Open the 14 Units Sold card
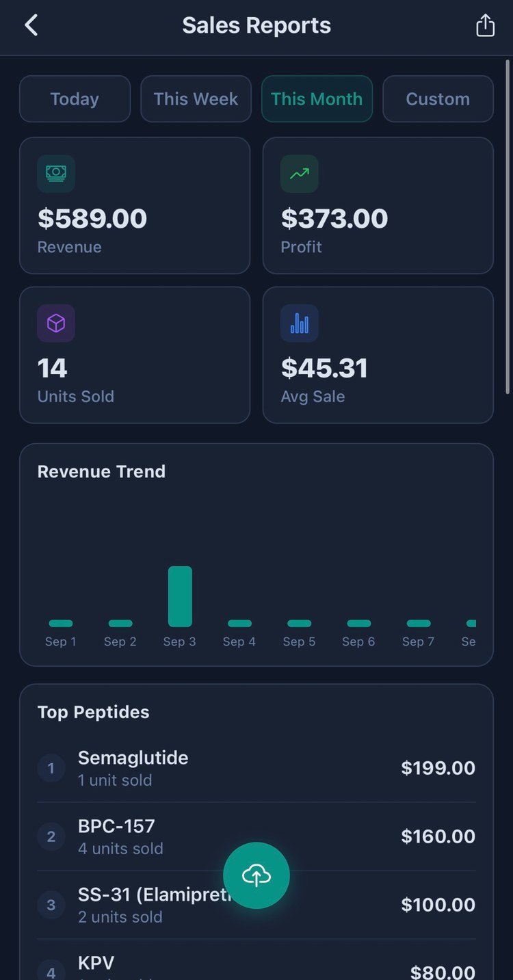513x980 pixels. [135, 355]
